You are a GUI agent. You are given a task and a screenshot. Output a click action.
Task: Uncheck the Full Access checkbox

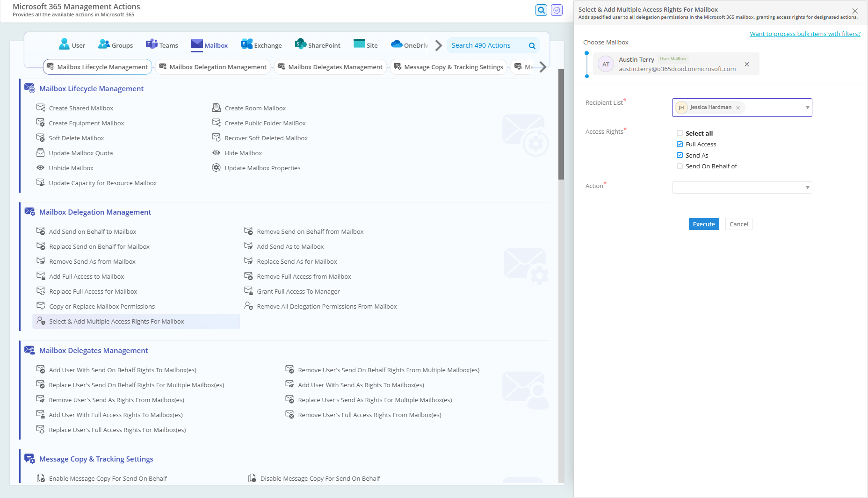pos(680,144)
